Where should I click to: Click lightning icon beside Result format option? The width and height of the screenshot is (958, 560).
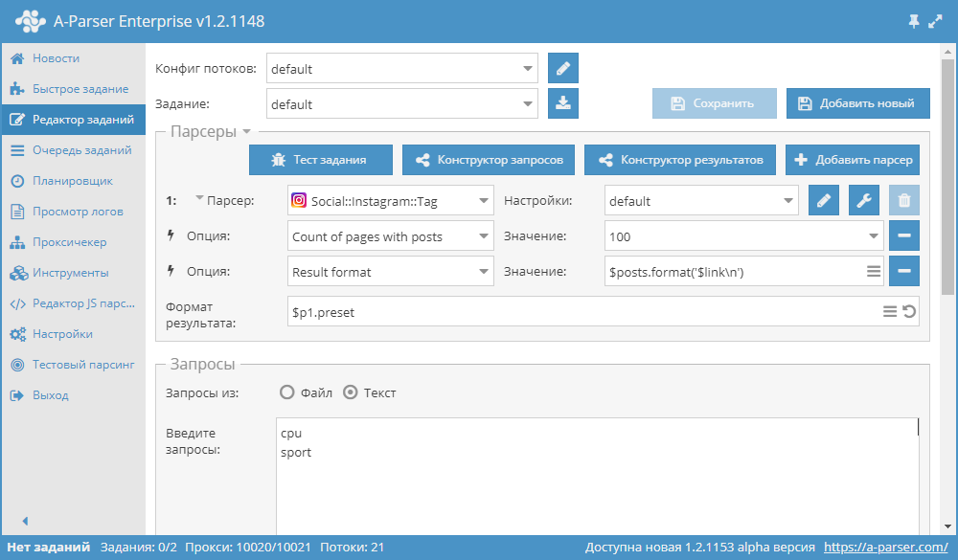pyautogui.click(x=171, y=271)
